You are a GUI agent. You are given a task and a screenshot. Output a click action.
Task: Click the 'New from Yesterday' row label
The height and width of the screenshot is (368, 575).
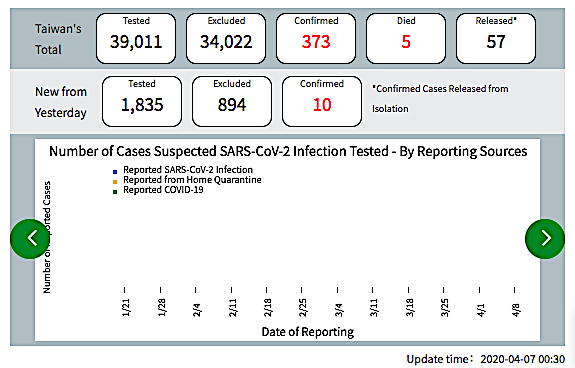click(x=61, y=102)
